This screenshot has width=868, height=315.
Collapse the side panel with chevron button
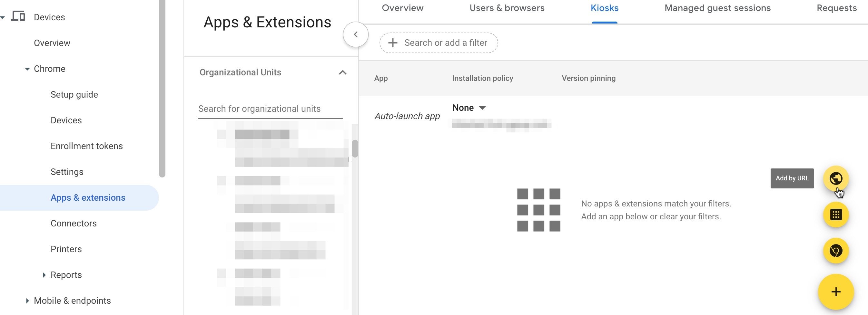coord(356,34)
